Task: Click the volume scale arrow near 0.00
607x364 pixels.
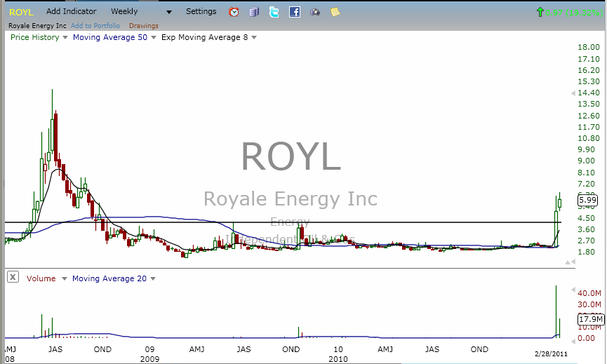Action: click(573, 341)
